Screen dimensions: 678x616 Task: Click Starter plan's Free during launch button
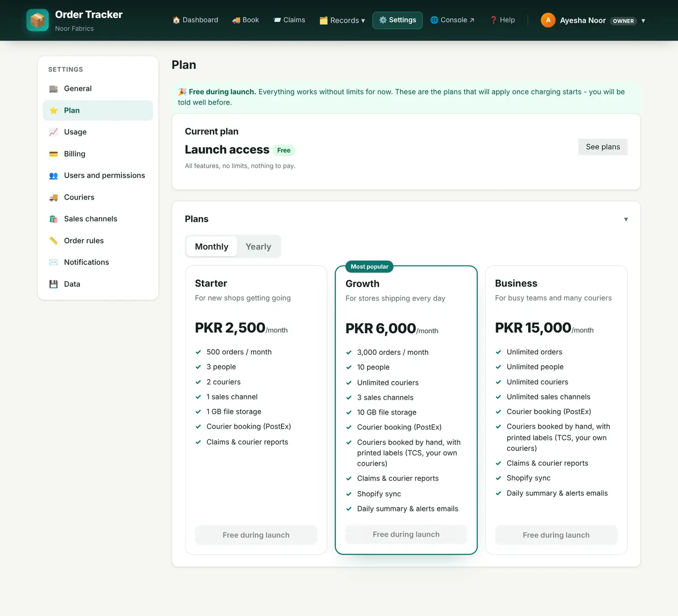[256, 535]
